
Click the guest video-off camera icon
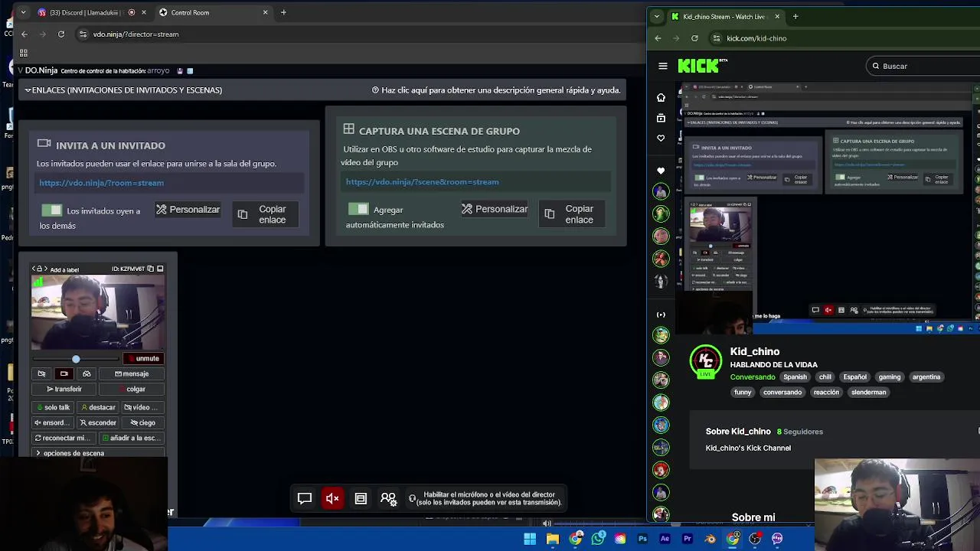(x=41, y=373)
